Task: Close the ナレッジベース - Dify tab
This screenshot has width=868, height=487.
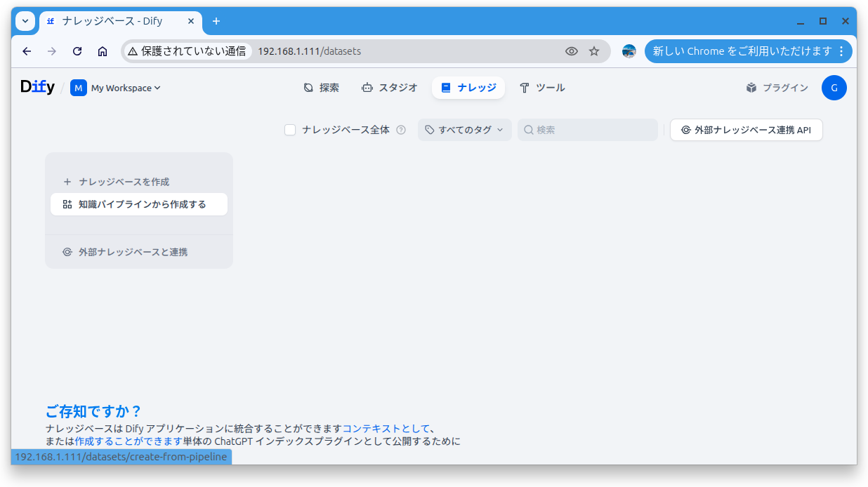Action: (191, 21)
